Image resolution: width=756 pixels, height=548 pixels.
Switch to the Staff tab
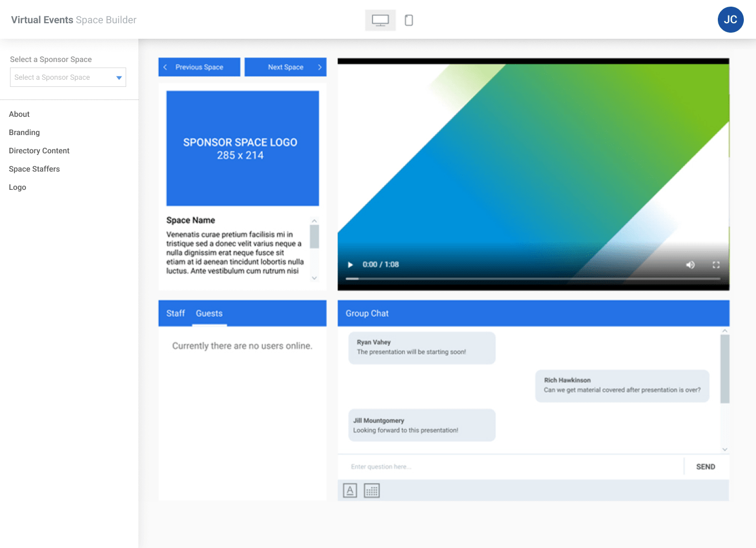point(175,313)
